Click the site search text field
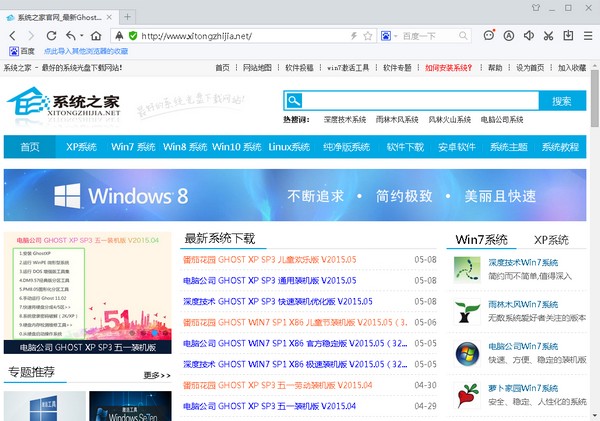 420,101
